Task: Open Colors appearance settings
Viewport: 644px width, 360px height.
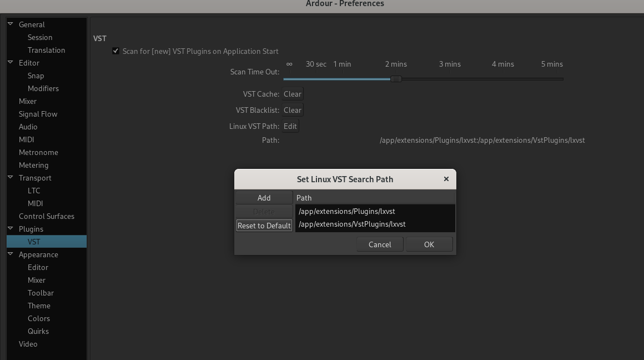Action: point(39,318)
